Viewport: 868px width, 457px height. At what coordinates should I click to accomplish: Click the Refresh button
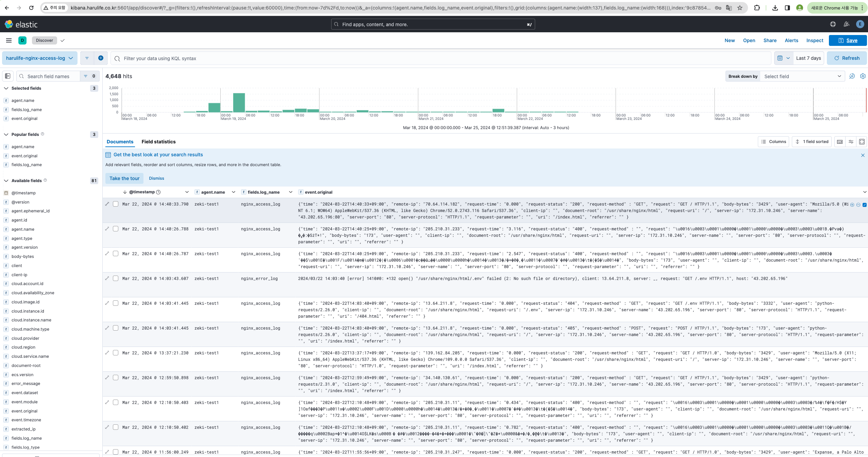click(847, 58)
